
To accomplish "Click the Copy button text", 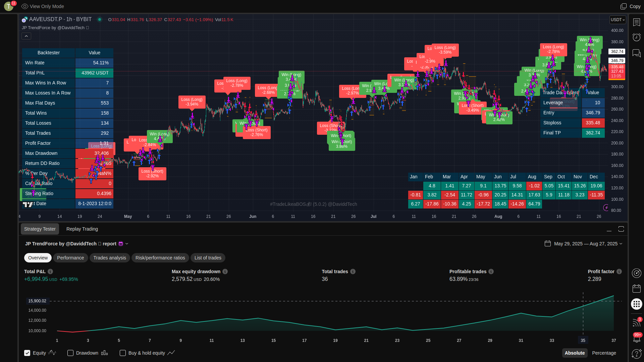I will click(x=635, y=6).
